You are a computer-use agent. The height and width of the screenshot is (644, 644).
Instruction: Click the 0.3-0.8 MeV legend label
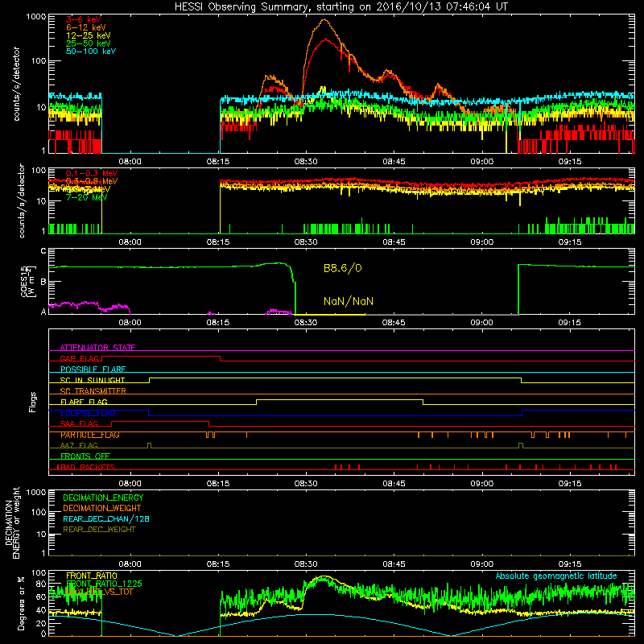click(92, 181)
